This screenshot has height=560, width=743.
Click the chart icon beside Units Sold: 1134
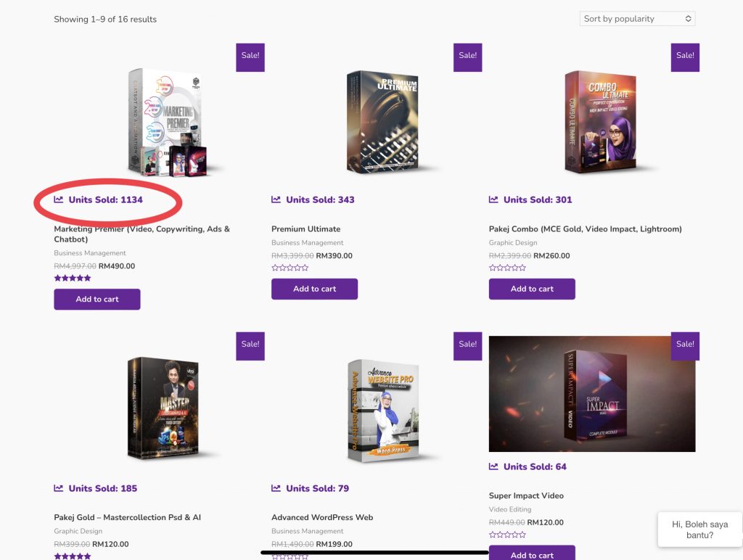[x=59, y=199]
